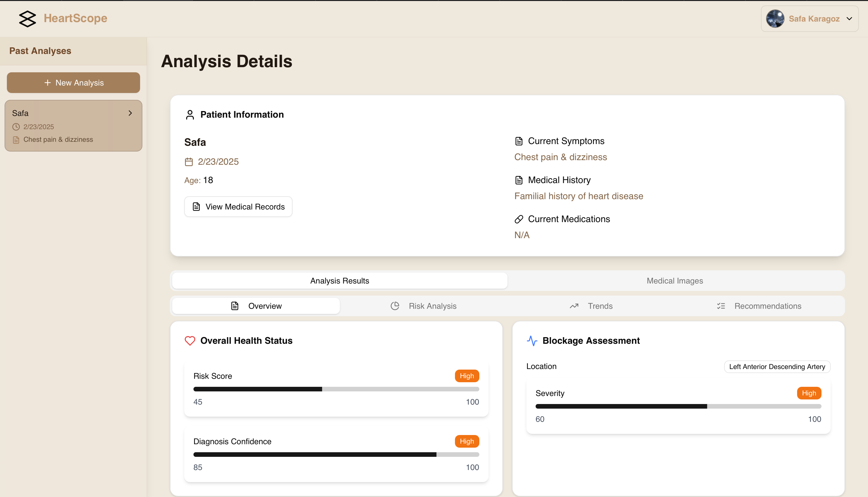The image size is (868, 497).
Task: Open the Risk Analysis sub-tab
Action: [423, 306]
